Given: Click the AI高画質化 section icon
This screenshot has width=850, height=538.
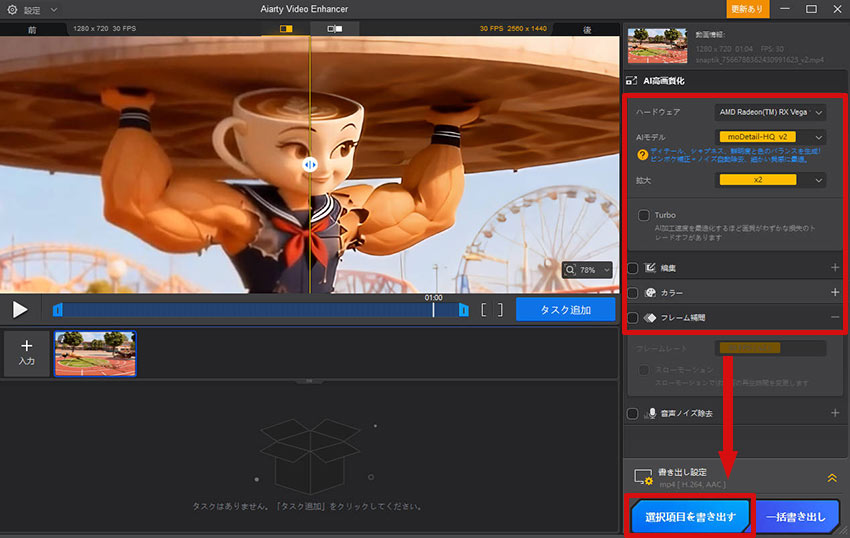Looking at the screenshot, I should coord(631,81).
